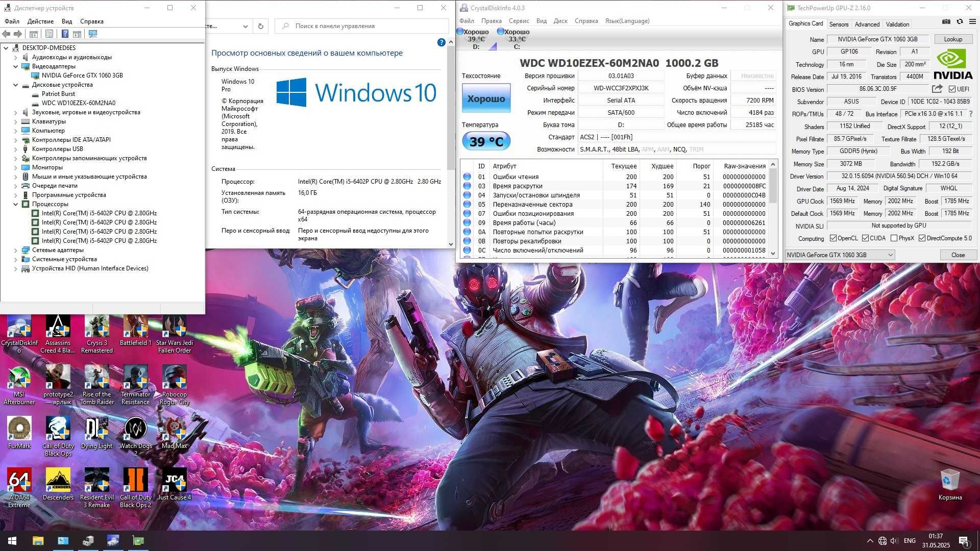The width and height of the screenshot is (980, 551).
Task: Click the 39 °C temperature button
Action: pos(486,141)
